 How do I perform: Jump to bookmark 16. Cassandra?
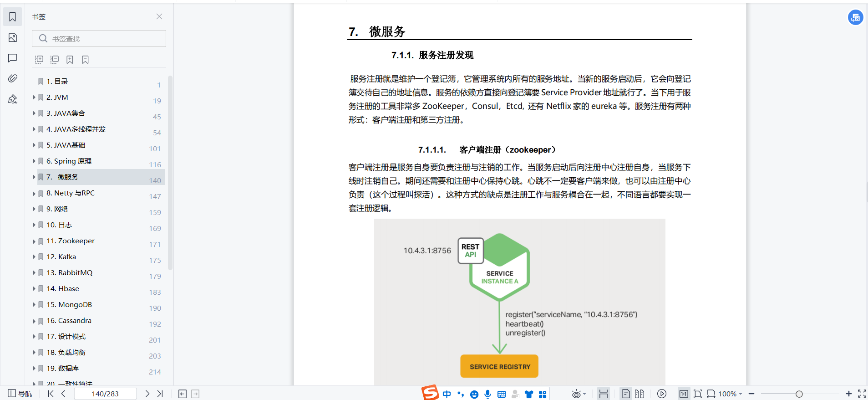click(69, 321)
